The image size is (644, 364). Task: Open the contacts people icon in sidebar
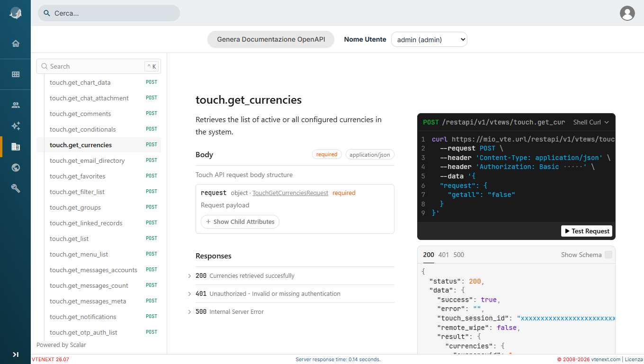pyautogui.click(x=16, y=105)
